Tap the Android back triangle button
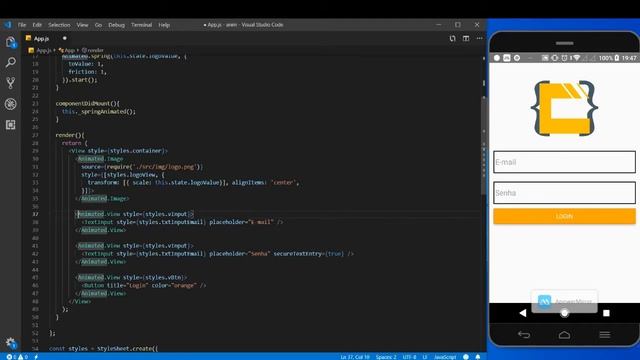The image size is (640, 360). (523, 313)
